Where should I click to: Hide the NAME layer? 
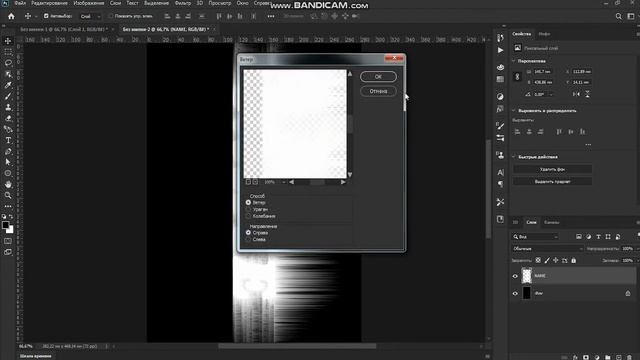[x=515, y=276]
